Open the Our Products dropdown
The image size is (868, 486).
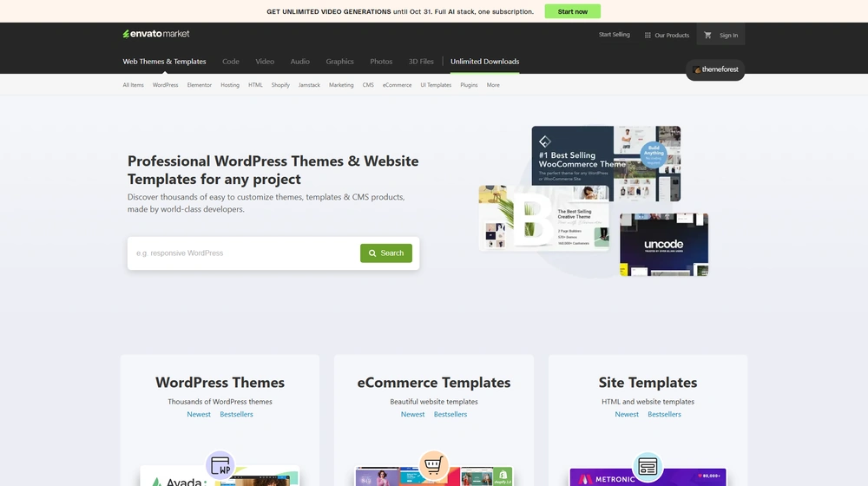click(x=672, y=36)
